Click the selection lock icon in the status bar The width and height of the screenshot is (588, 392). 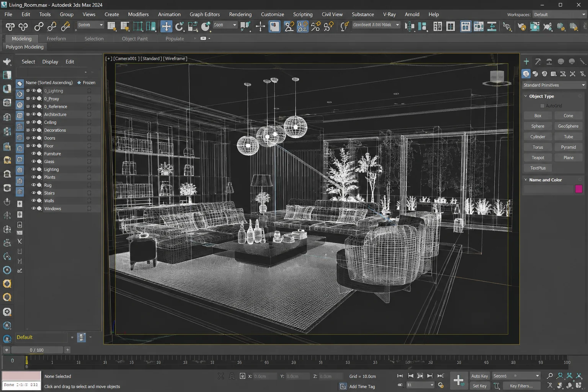[232, 376]
